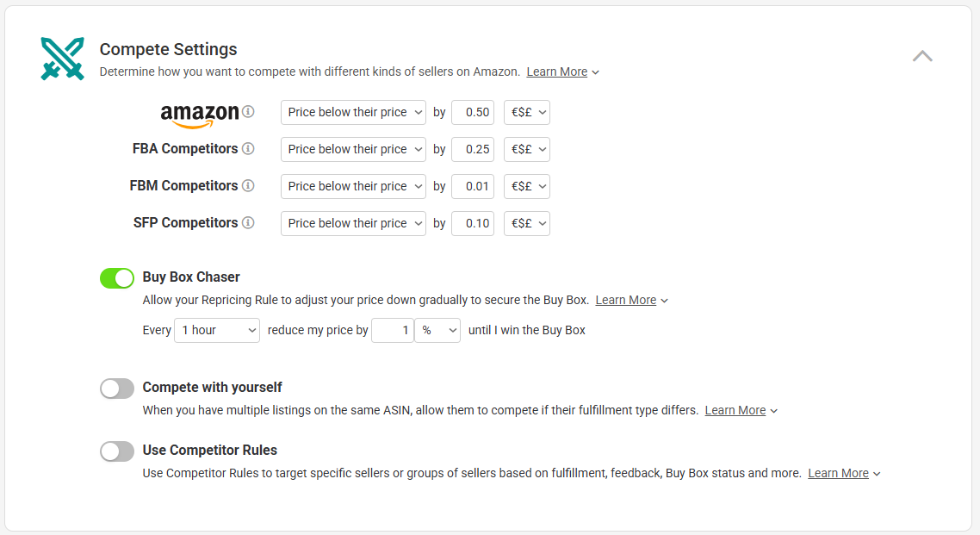The image size is (980, 535).
Task: Click the info icon beside FBA Competitors
Action: coord(248,149)
